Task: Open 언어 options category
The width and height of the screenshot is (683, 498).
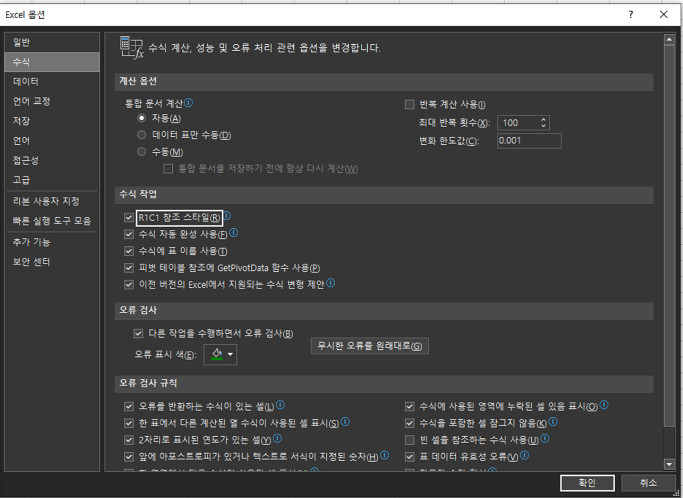Action: 52,140
